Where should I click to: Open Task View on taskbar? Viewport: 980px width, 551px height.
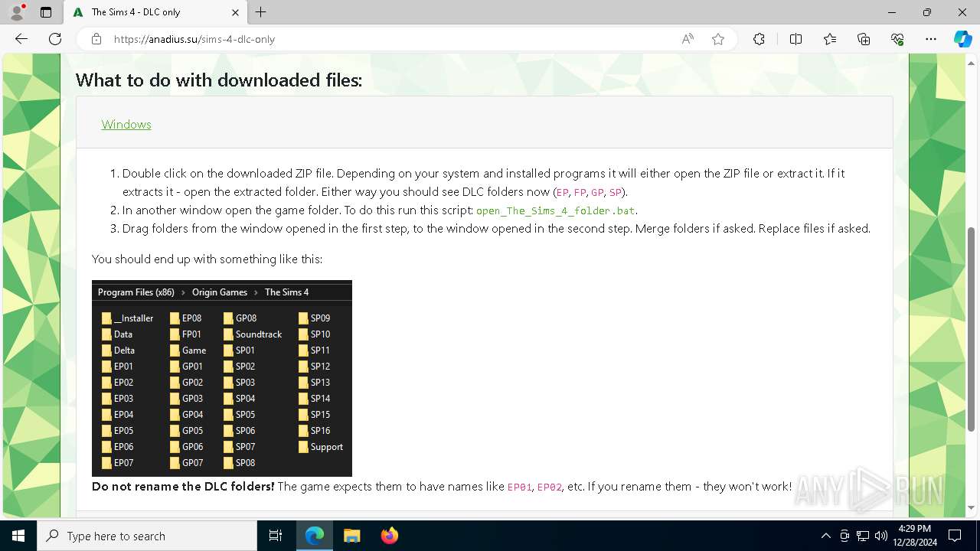tap(276, 536)
